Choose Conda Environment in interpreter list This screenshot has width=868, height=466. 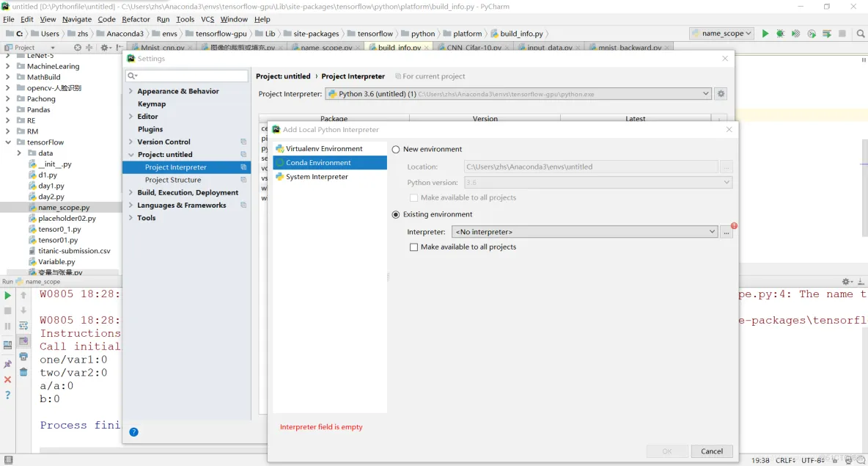[330, 163]
